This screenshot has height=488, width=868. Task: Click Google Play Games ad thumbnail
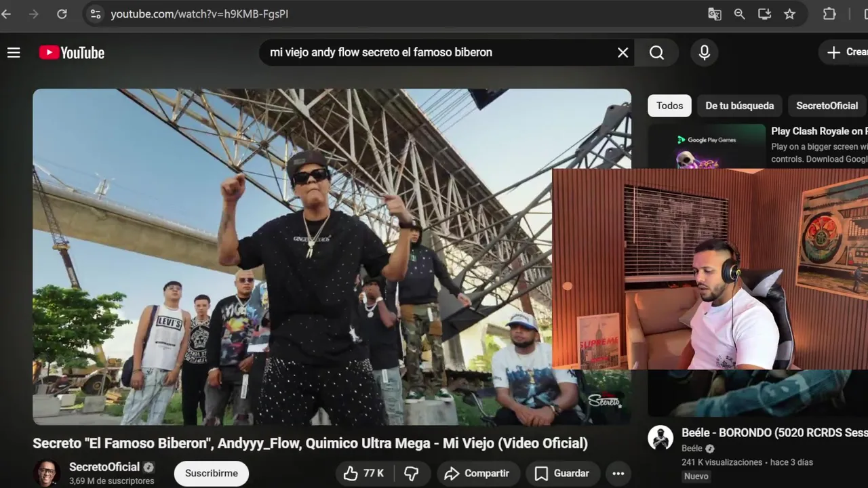click(707, 146)
